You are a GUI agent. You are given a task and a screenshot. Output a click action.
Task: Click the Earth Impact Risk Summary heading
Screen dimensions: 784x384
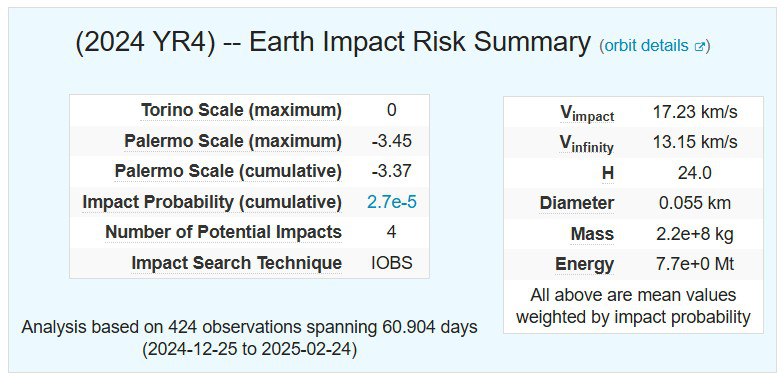click(332, 43)
